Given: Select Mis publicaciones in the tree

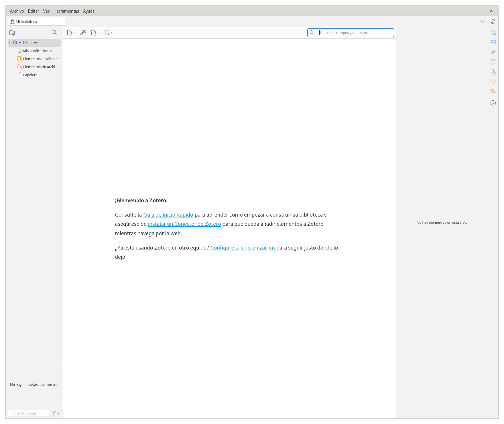Looking at the screenshot, I should pos(34,51).
